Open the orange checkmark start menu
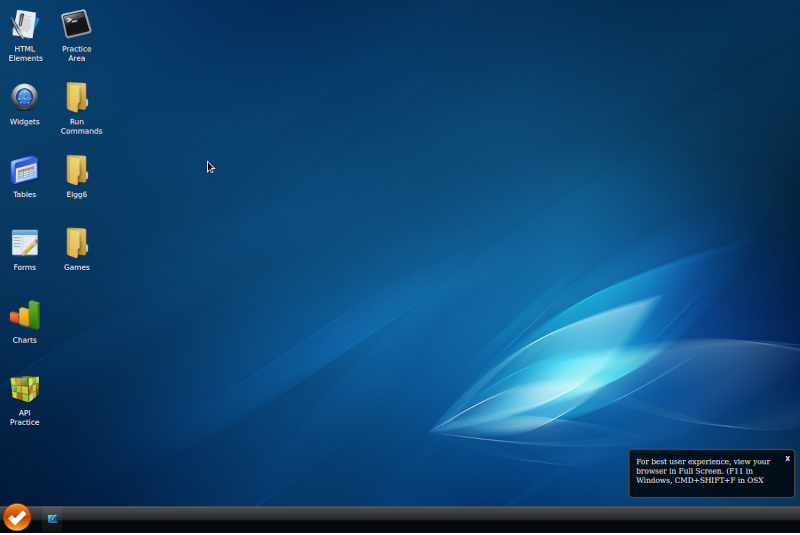The height and width of the screenshot is (535, 800). tap(17, 517)
